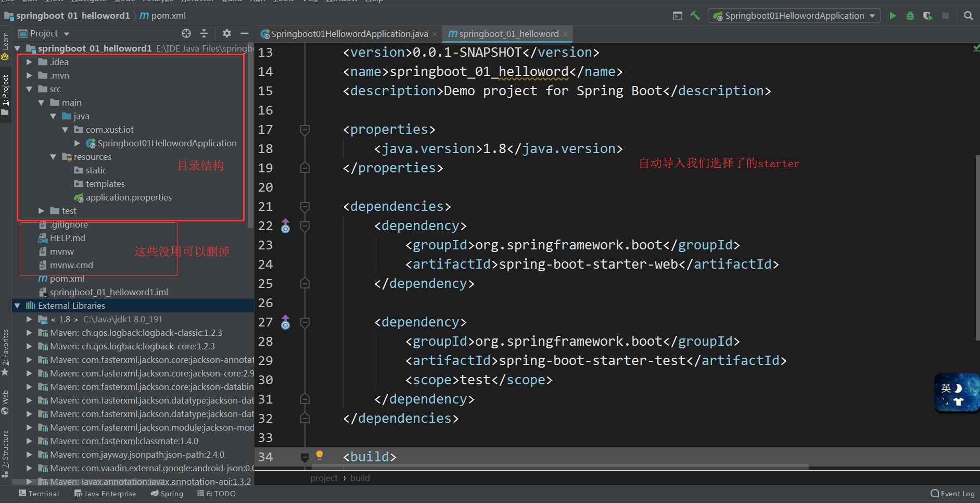
Task: Click the green Run button
Action: (893, 16)
